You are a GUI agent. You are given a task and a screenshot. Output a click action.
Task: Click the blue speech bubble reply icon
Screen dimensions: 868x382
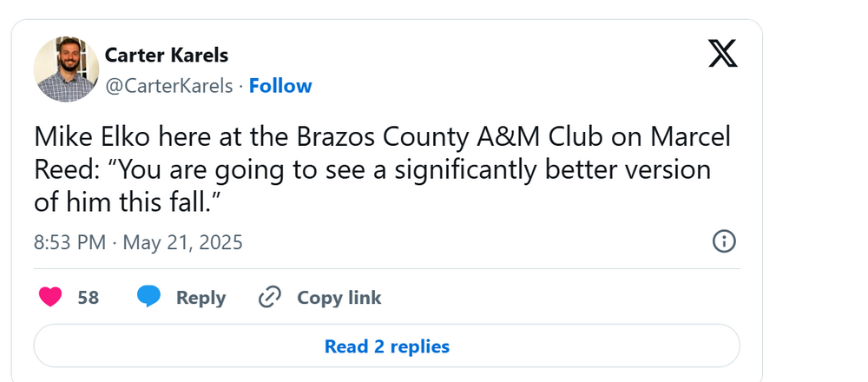(x=149, y=298)
